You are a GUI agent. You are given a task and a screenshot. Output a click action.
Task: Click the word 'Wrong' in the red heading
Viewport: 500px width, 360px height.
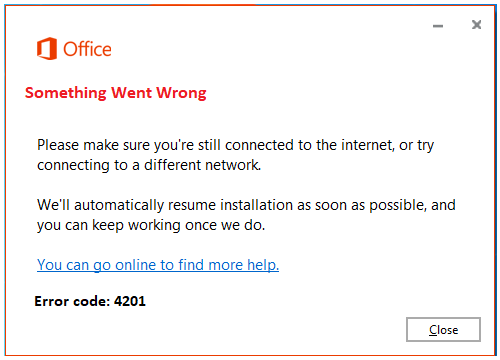click(182, 93)
